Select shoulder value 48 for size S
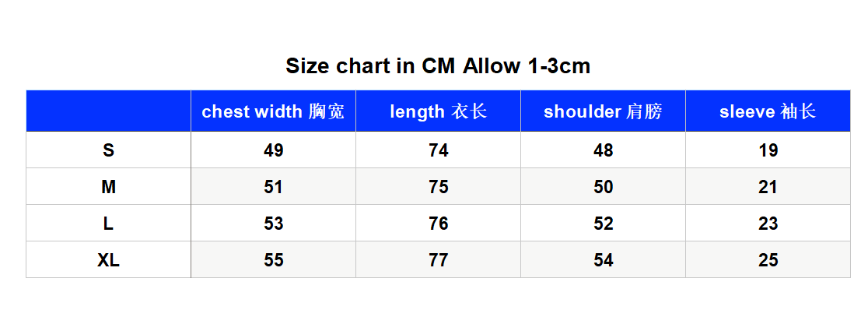 [604, 150]
